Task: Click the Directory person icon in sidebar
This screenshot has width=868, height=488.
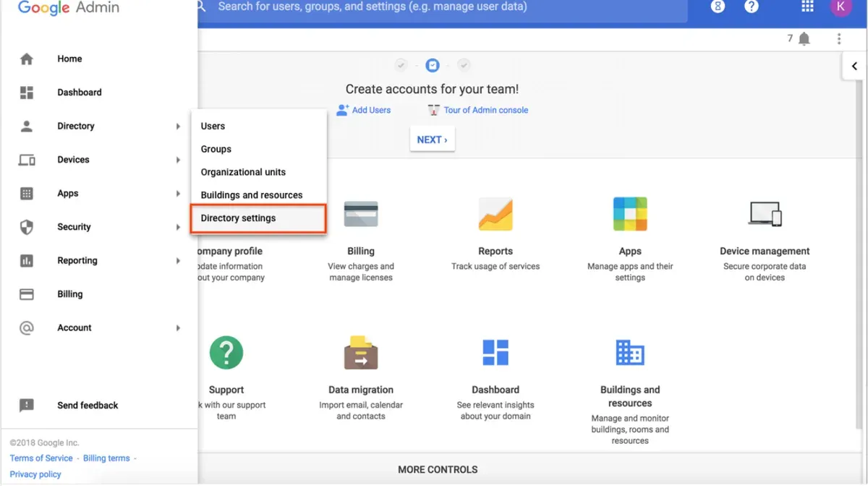Action: click(x=27, y=126)
